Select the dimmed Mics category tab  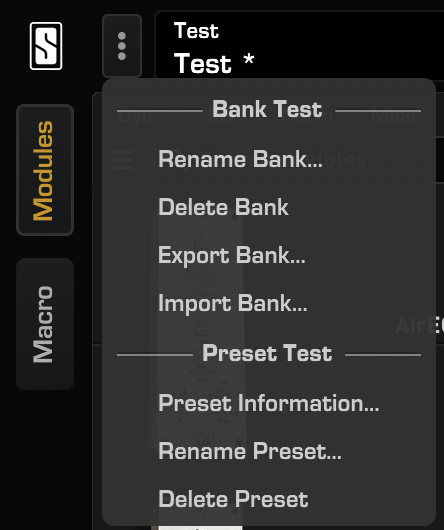(393, 116)
